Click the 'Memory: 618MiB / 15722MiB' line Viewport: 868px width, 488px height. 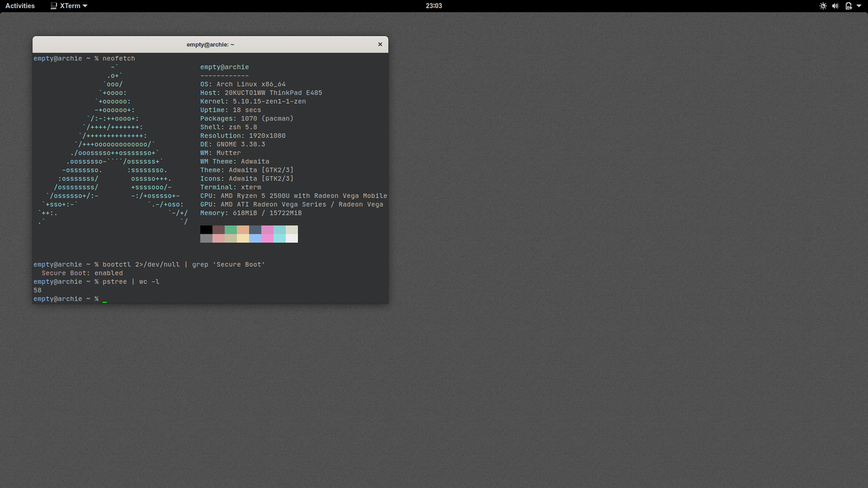pos(251,213)
